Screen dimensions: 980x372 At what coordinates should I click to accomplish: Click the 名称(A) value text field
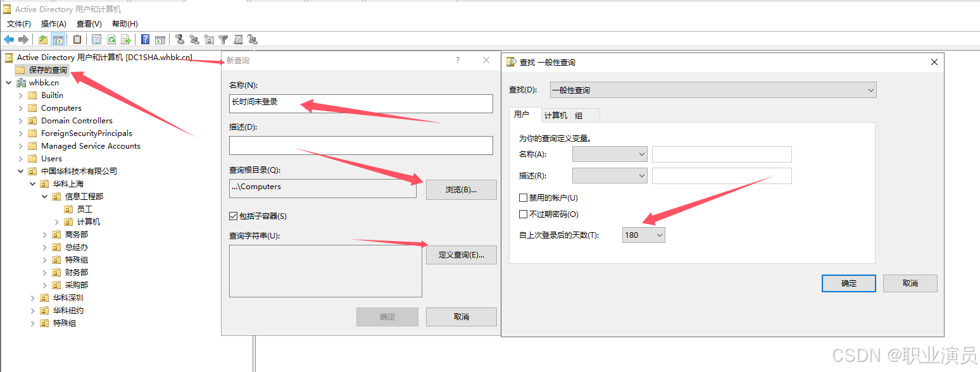[722, 154]
